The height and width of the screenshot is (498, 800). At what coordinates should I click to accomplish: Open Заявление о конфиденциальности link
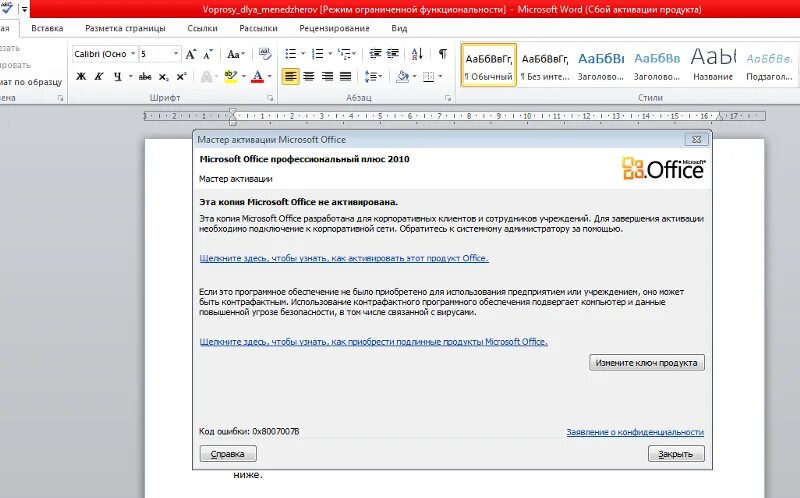pos(635,432)
